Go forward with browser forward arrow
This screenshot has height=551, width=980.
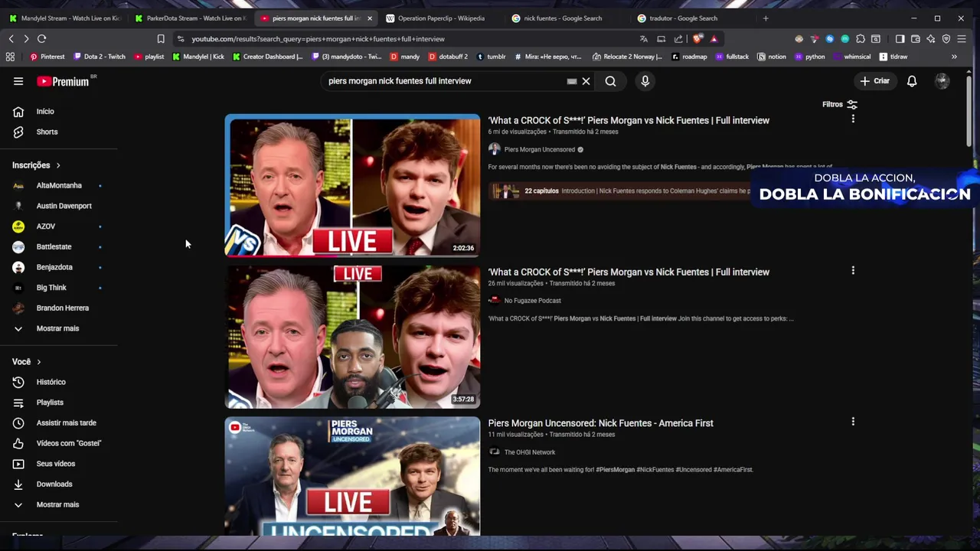tap(26, 38)
